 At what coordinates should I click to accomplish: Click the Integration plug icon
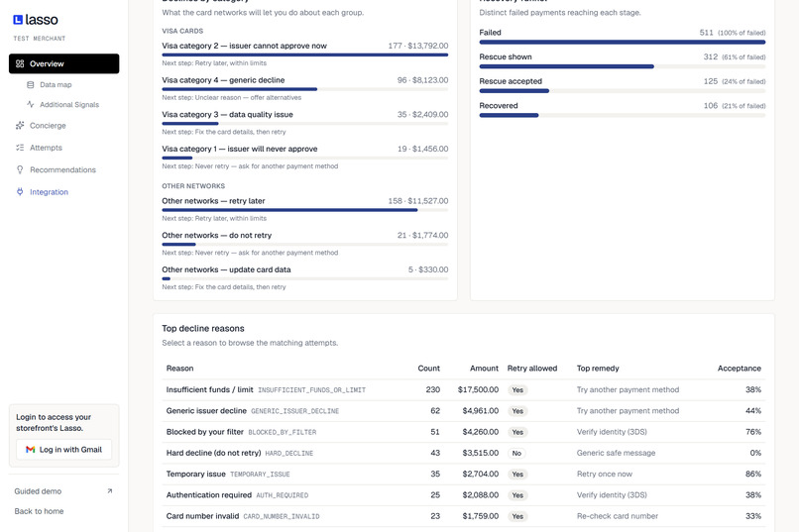pyautogui.click(x=20, y=192)
